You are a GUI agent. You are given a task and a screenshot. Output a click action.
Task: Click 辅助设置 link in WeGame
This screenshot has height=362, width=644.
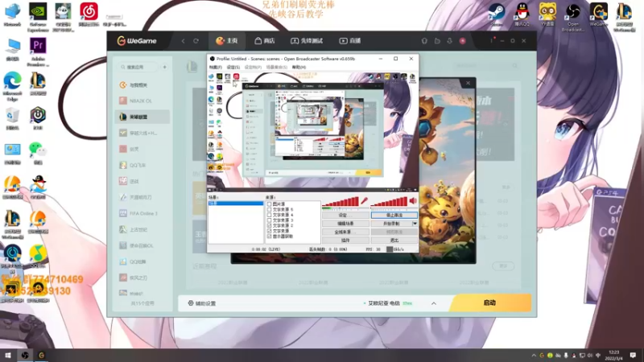pyautogui.click(x=205, y=303)
